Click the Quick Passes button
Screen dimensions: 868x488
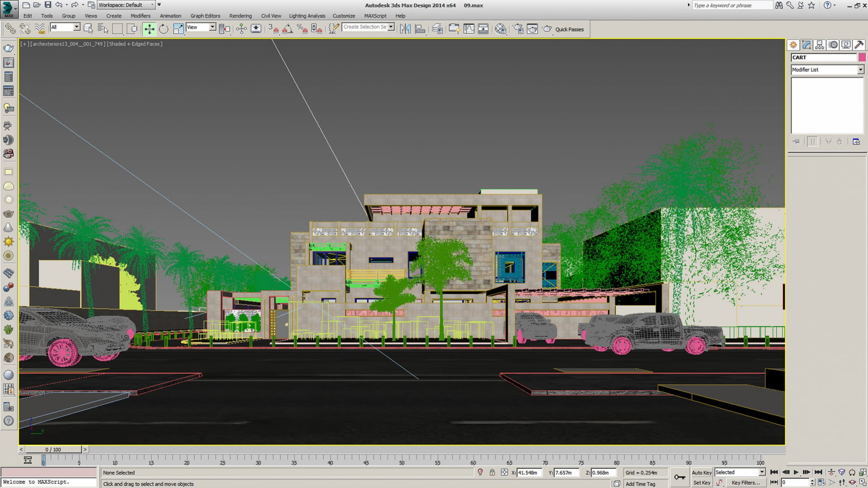click(569, 29)
